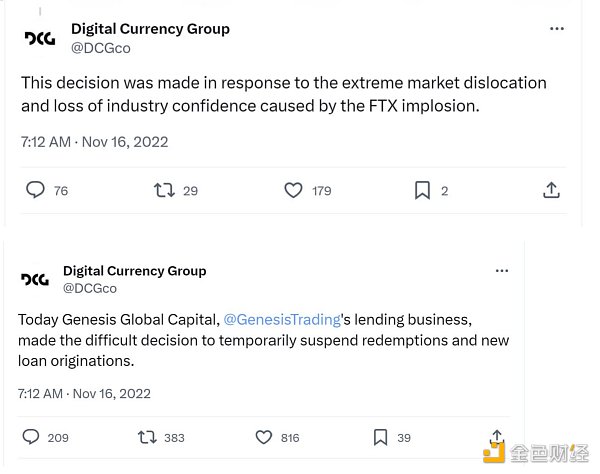The width and height of the screenshot is (600, 474).
Task: Open the top tweet's 7:12 AM timestamp
Action: [x=45, y=142]
